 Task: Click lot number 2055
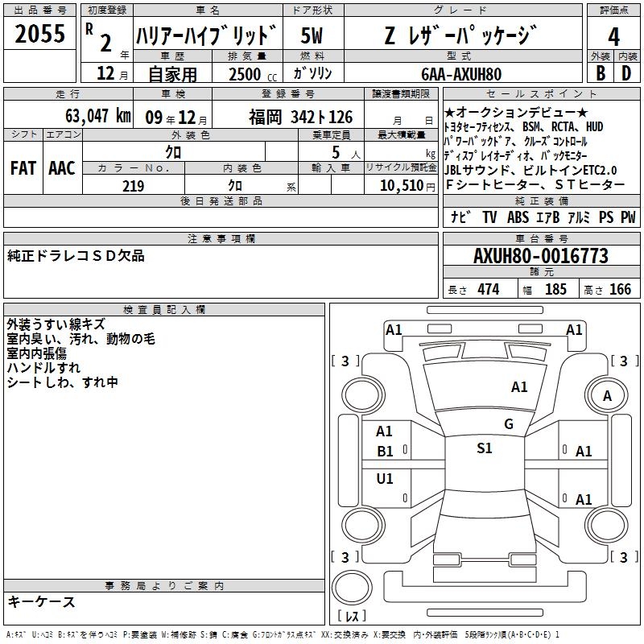[x=39, y=34]
